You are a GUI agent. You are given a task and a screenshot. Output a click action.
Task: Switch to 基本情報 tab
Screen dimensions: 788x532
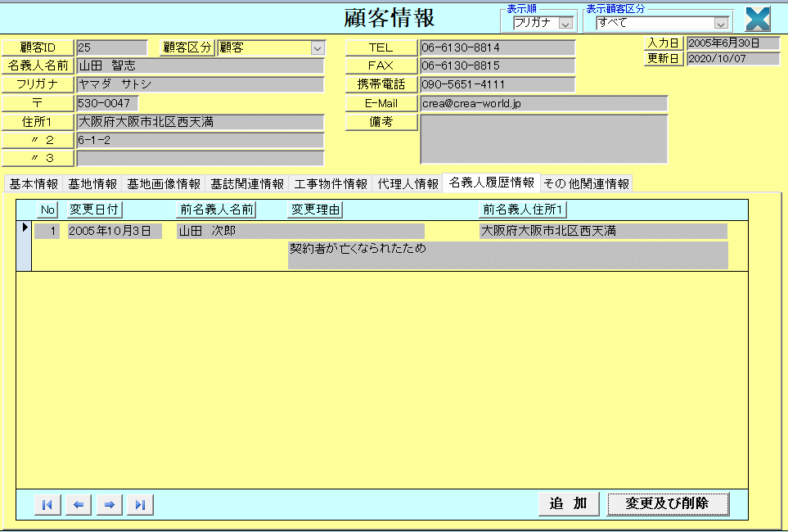(34, 184)
